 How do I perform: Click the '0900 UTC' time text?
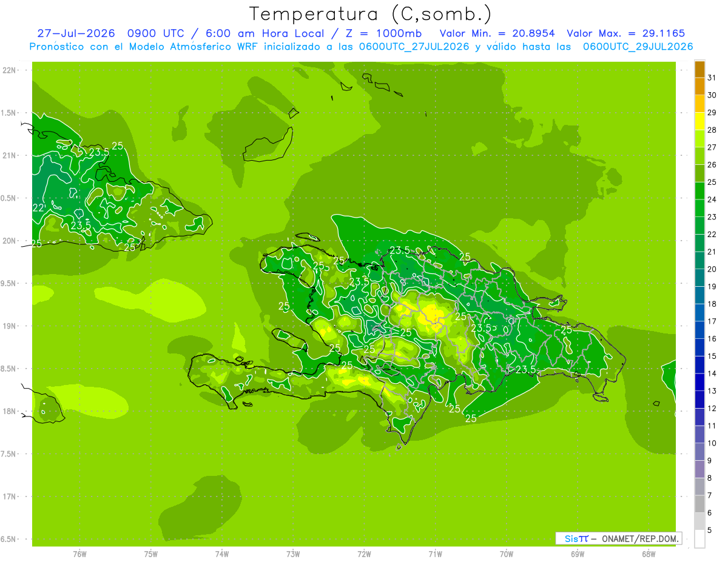click(158, 33)
